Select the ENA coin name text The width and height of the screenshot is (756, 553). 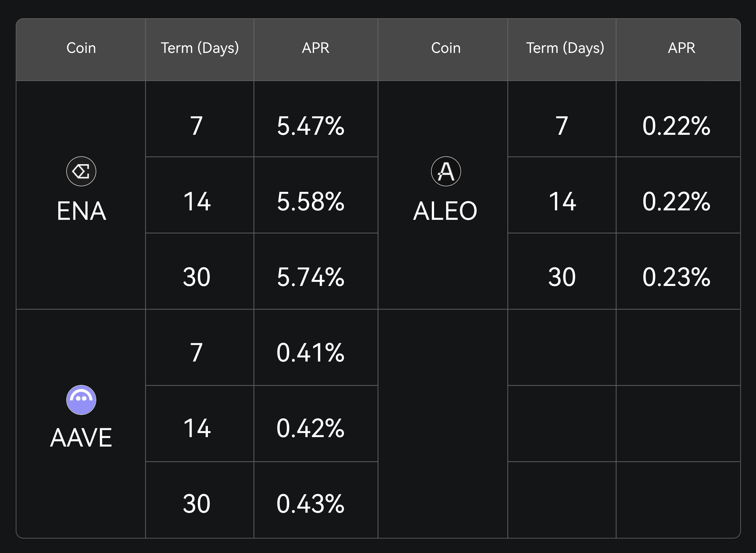click(81, 211)
